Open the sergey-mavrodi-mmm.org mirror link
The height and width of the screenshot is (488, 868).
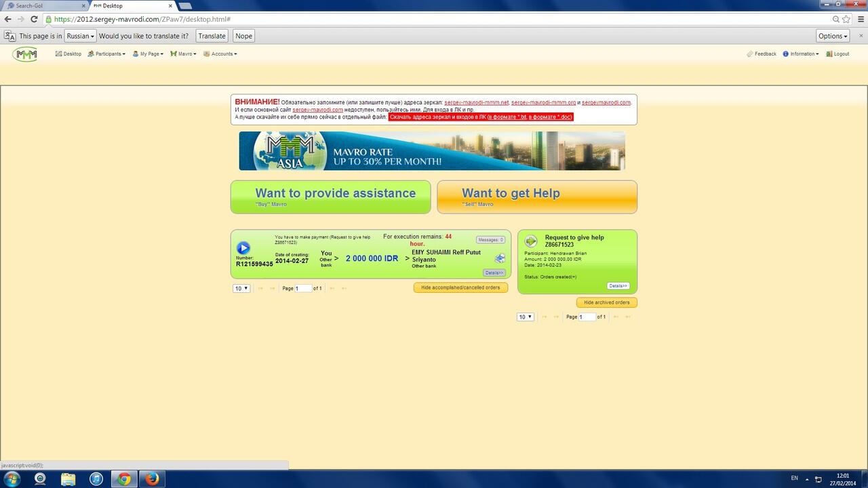[x=544, y=102]
